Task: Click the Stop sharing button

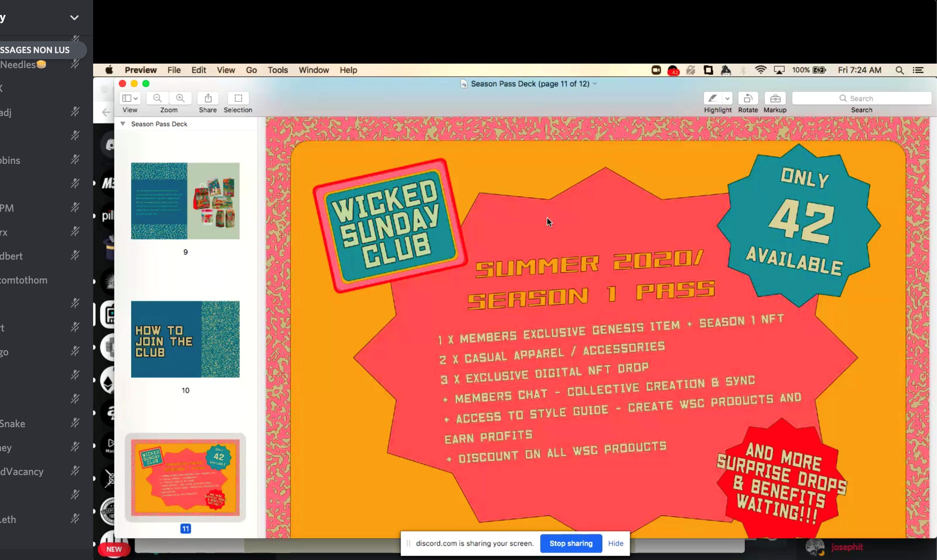Action: 571,543
